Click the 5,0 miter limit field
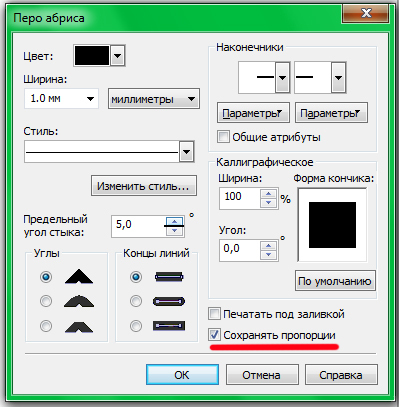This screenshot has height=407, width=399. 139,226
